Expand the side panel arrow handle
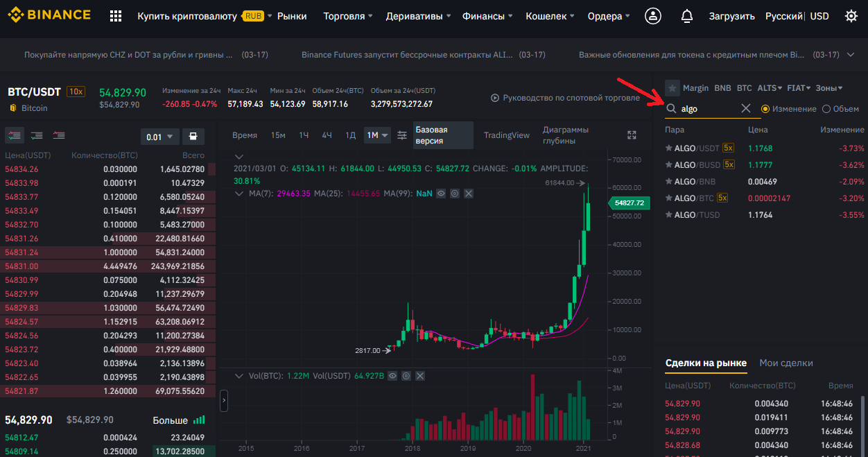Image resolution: width=868 pixels, height=457 pixels. coord(224,401)
